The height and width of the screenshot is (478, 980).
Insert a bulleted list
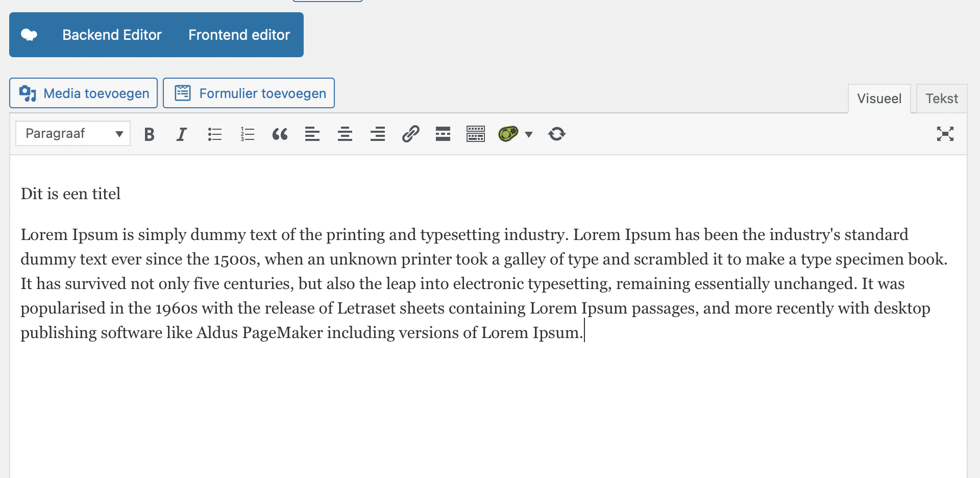pyautogui.click(x=214, y=134)
